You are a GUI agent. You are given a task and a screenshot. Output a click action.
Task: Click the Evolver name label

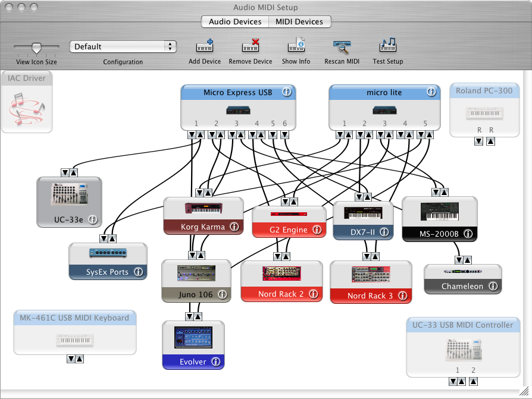(x=193, y=362)
